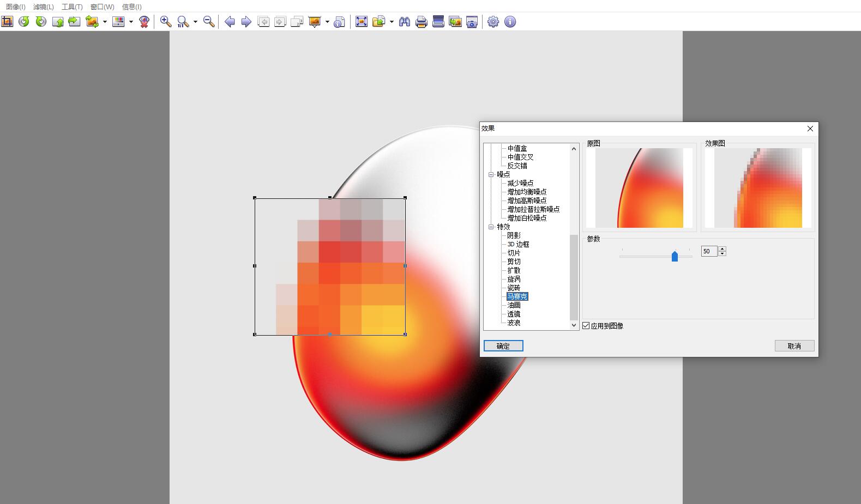
Task: Confirm the effect with 确定 button
Action: tap(503, 346)
